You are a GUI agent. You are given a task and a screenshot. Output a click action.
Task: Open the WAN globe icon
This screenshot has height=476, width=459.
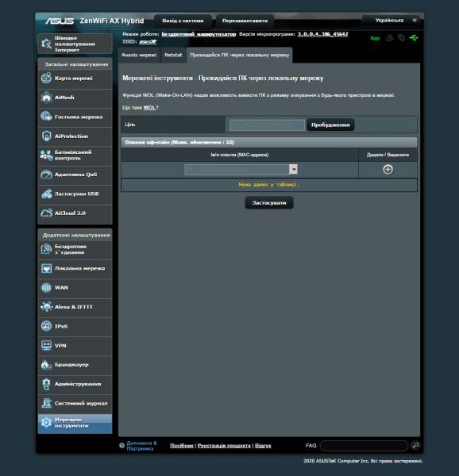click(x=46, y=287)
